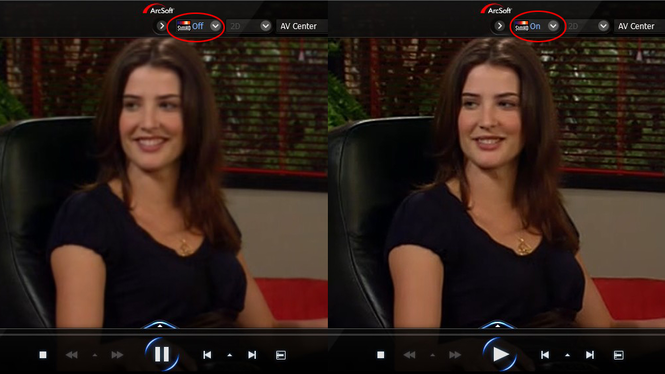The image size is (665, 374).
Task: Click the left player's video frame
Action: click(x=164, y=182)
